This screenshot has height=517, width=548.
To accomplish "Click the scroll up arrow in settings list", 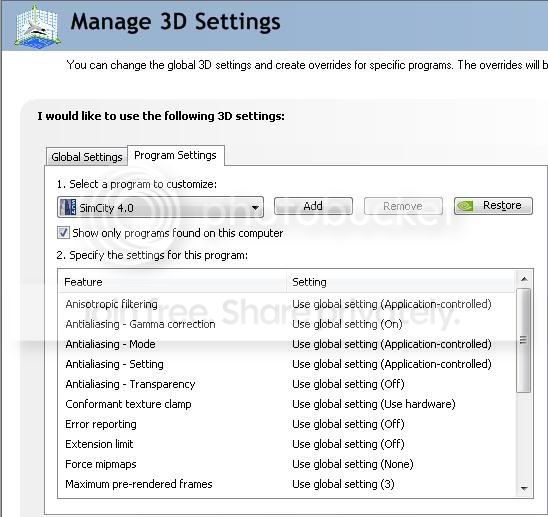I will (x=524, y=279).
